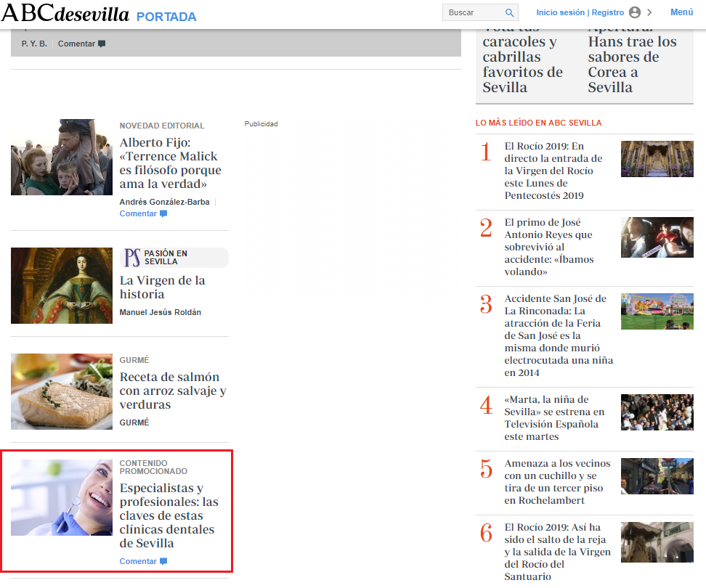Viewport: 706px width, 588px height.
Task: Open item 5 Amenaza a los vecinos con cuchillo
Action: pos(557,482)
